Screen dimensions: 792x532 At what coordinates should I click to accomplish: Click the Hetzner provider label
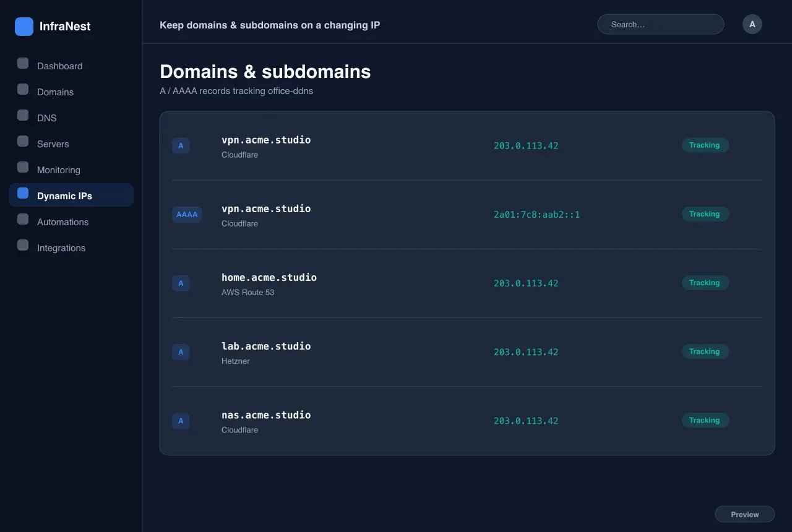[236, 361]
